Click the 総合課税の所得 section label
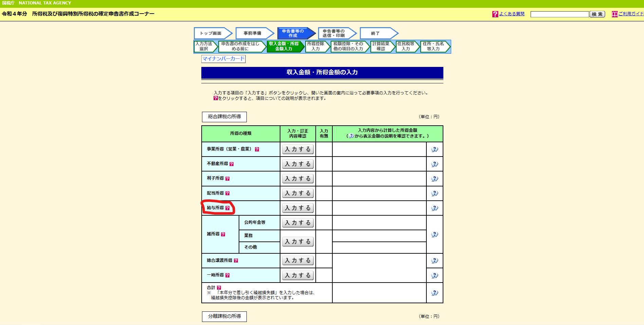 click(x=224, y=117)
